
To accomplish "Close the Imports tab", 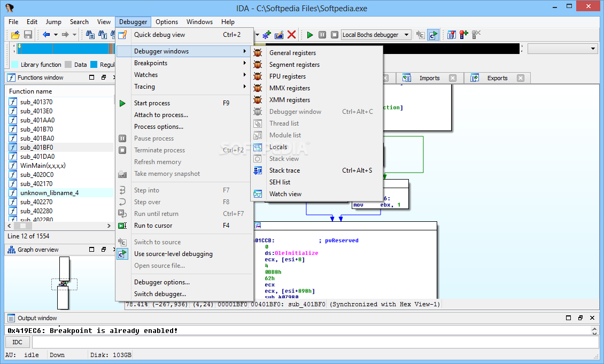I will pos(453,78).
